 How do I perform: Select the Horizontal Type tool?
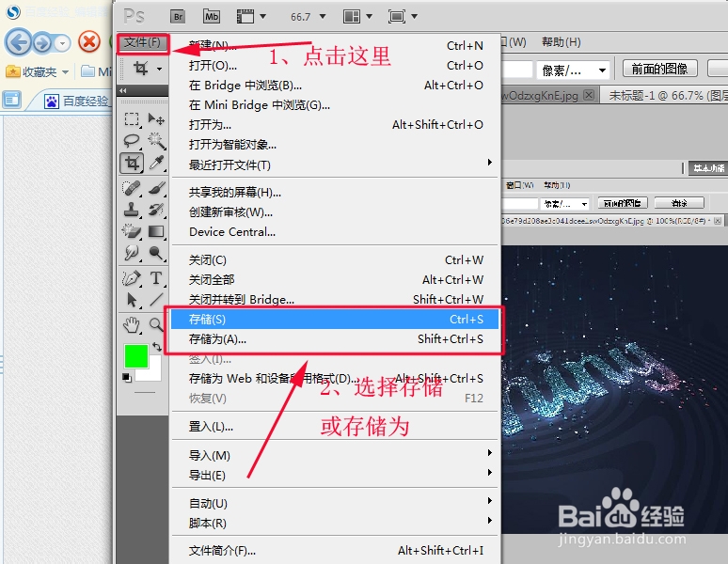click(156, 278)
